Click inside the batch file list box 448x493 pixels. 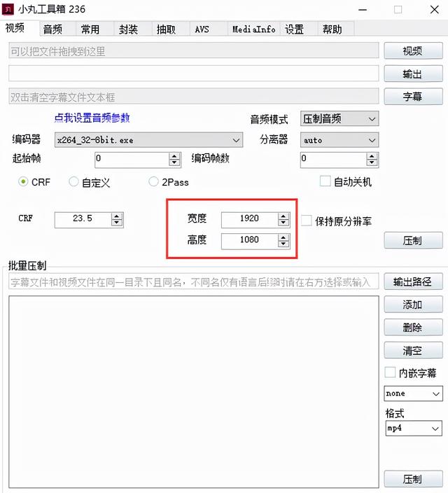click(x=194, y=391)
